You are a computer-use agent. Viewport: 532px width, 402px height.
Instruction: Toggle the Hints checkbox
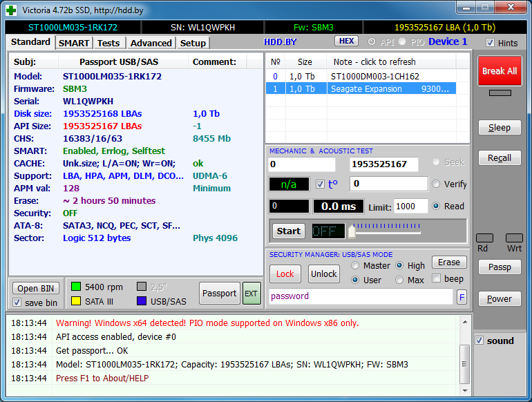[x=490, y=43]
